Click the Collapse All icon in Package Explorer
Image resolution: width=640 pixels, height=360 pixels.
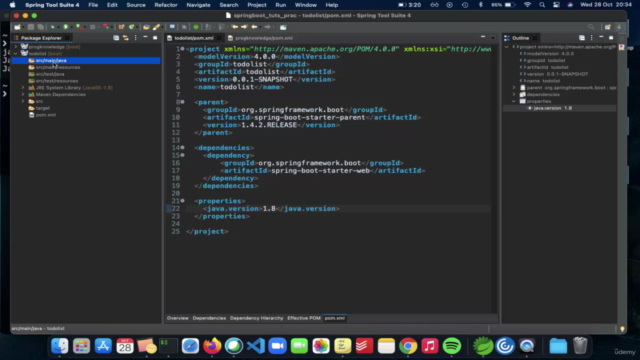click(116, 38)
